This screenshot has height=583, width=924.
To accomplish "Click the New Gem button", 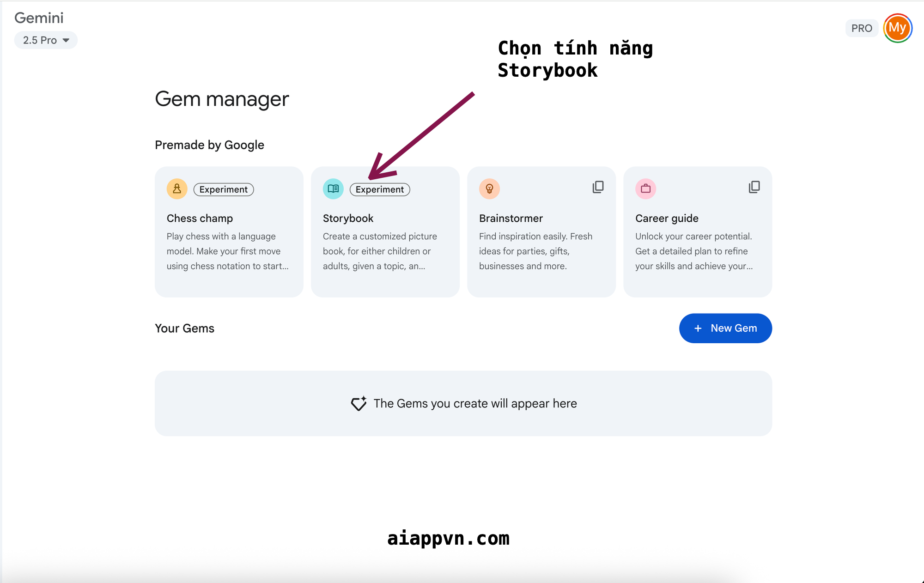I will (725, 328).
